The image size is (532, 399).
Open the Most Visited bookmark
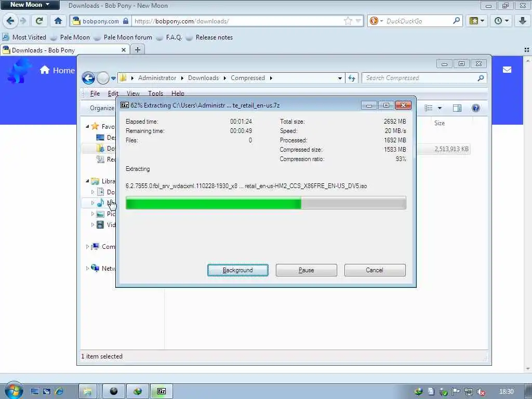(24, 37)
